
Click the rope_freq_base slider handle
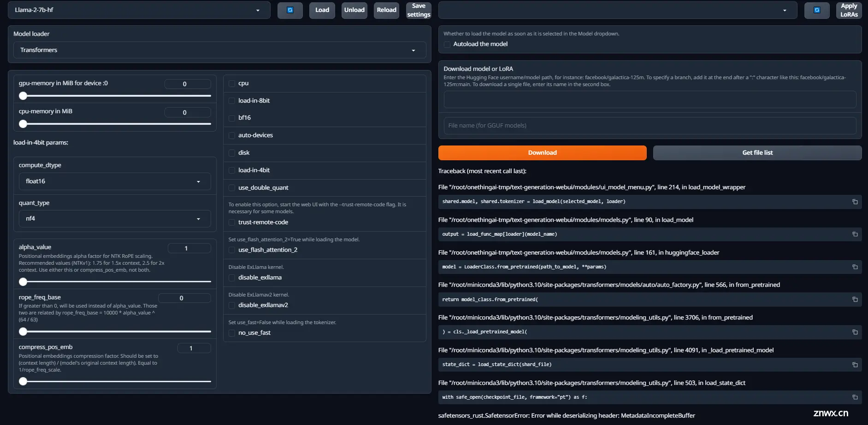pyautogui.click(x=23, y=332)
